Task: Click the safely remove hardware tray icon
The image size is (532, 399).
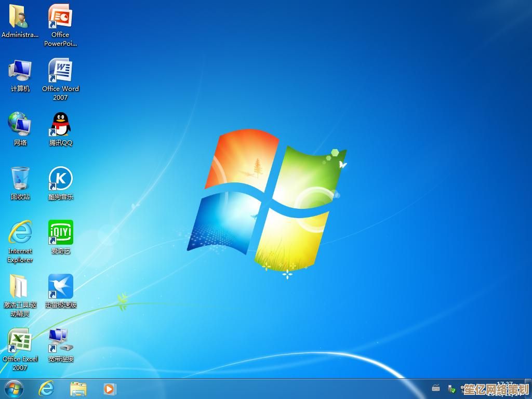Action: point(451,389)
